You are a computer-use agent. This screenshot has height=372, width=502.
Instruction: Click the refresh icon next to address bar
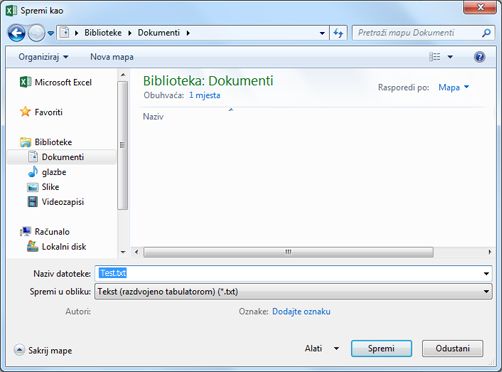pyautogui.click(x=338, y=33)
